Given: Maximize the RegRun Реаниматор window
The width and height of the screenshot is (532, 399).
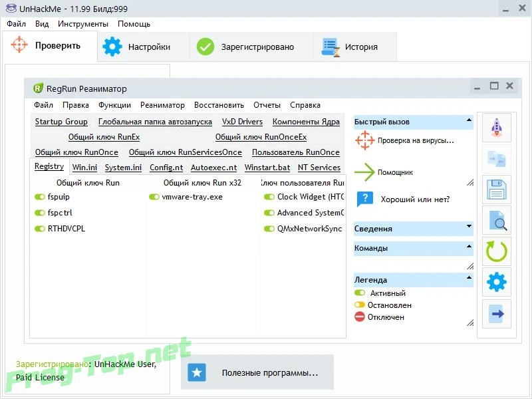Looking at the screenshot, I should click(x=494, y=86).
